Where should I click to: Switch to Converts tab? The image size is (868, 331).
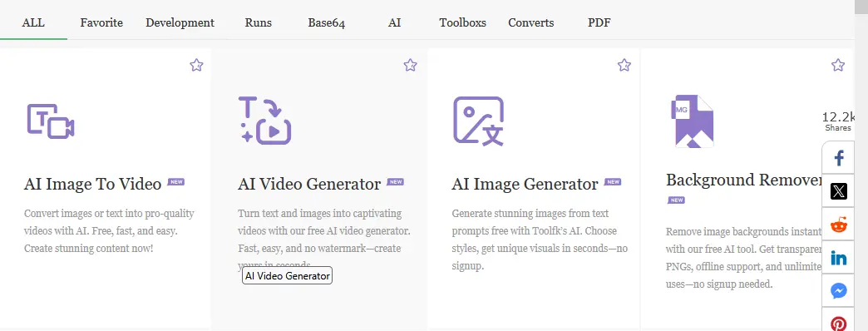[x=531, y=22]
